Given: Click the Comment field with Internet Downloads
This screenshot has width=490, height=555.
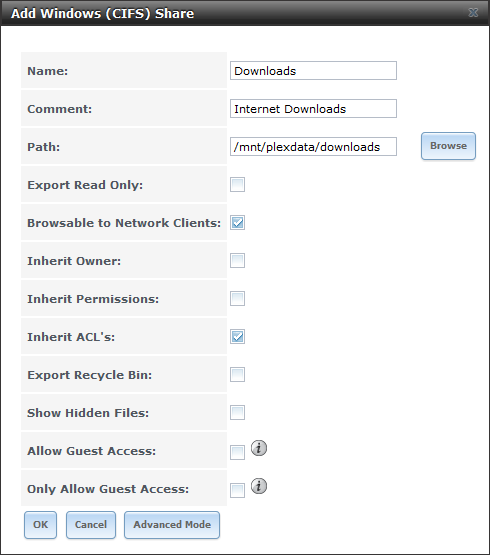Looking at the screenshot, I should (x=313, y=108).
